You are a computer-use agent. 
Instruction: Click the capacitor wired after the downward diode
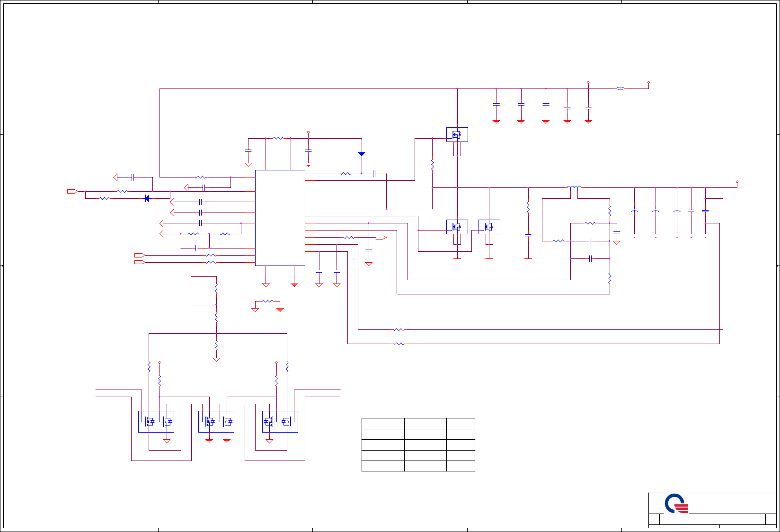[x=374, y=174]
